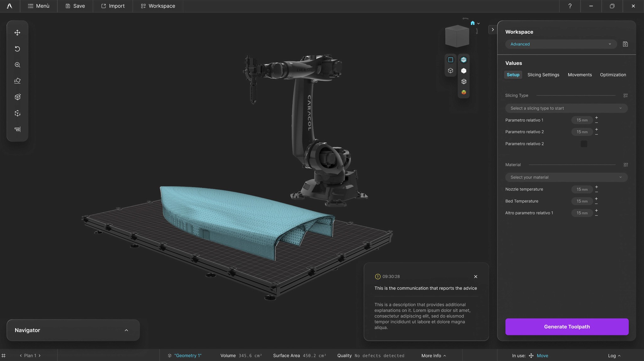Expand More Info in status bar

(433, 356)
